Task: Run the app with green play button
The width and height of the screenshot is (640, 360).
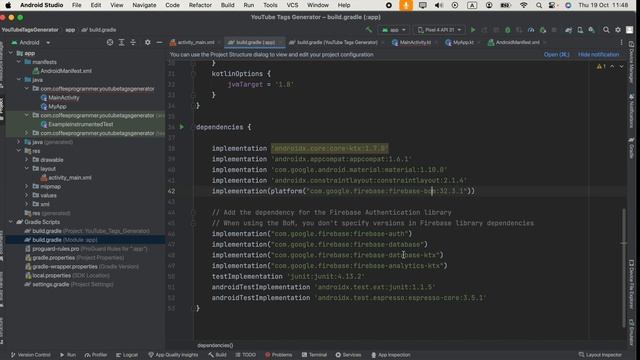Action: [473, 30]
